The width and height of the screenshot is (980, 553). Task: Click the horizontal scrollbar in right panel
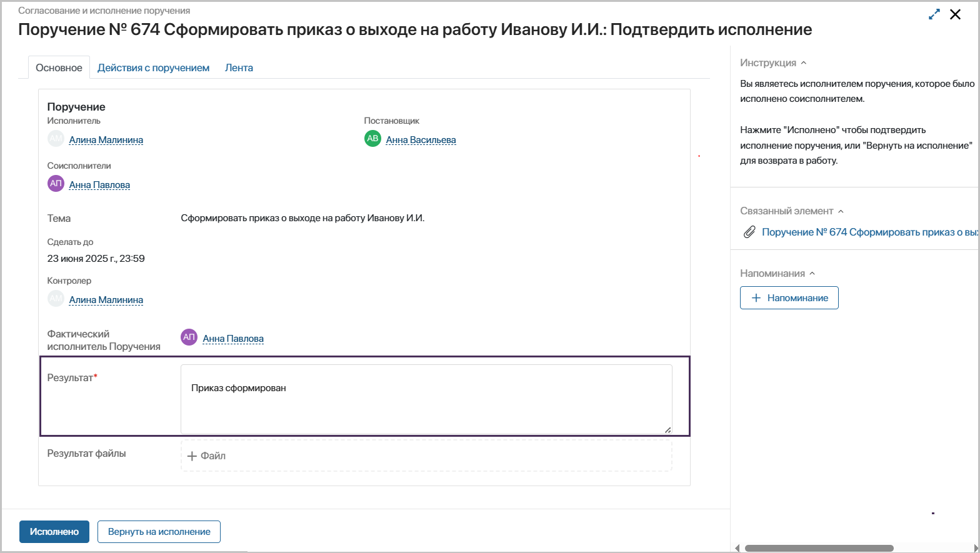(x=819, y=548)
